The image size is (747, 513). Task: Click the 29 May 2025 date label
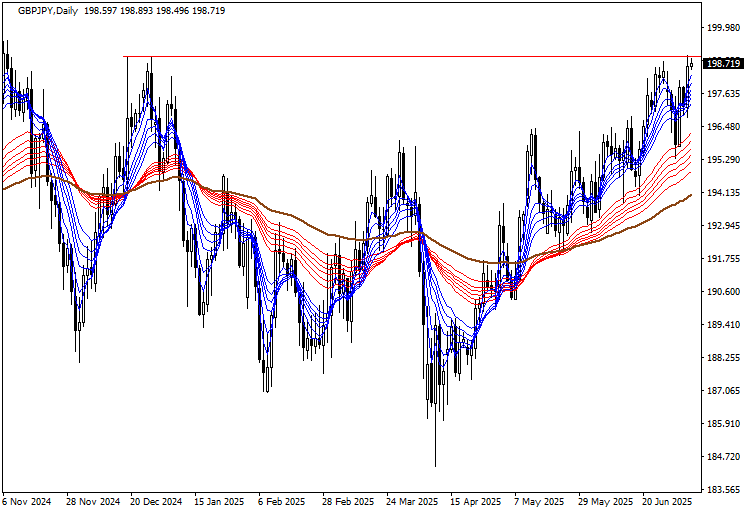606,502
